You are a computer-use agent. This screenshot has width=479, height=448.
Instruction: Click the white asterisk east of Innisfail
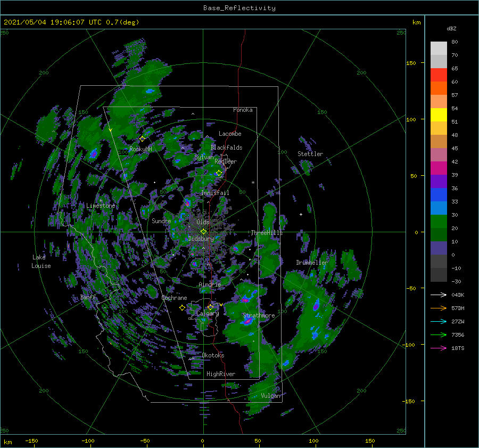tap(253, 183)
